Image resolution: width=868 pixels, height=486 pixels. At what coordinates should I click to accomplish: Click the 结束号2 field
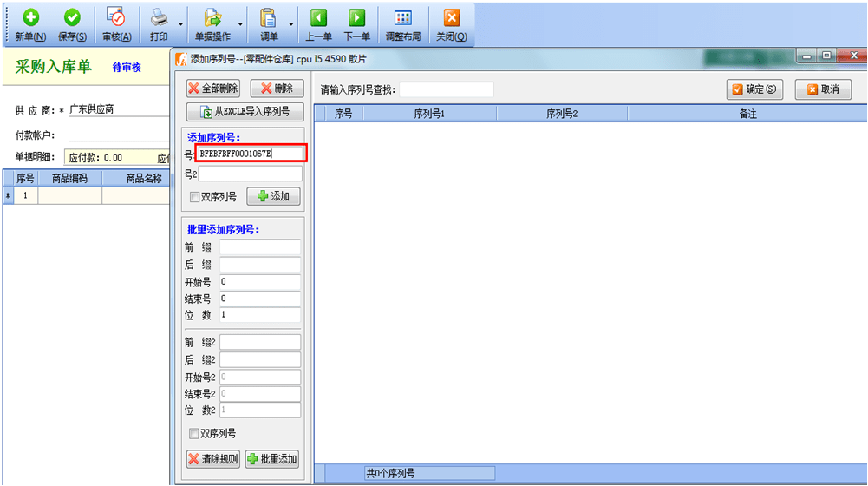pyautogui.click(x=260, y=393)
